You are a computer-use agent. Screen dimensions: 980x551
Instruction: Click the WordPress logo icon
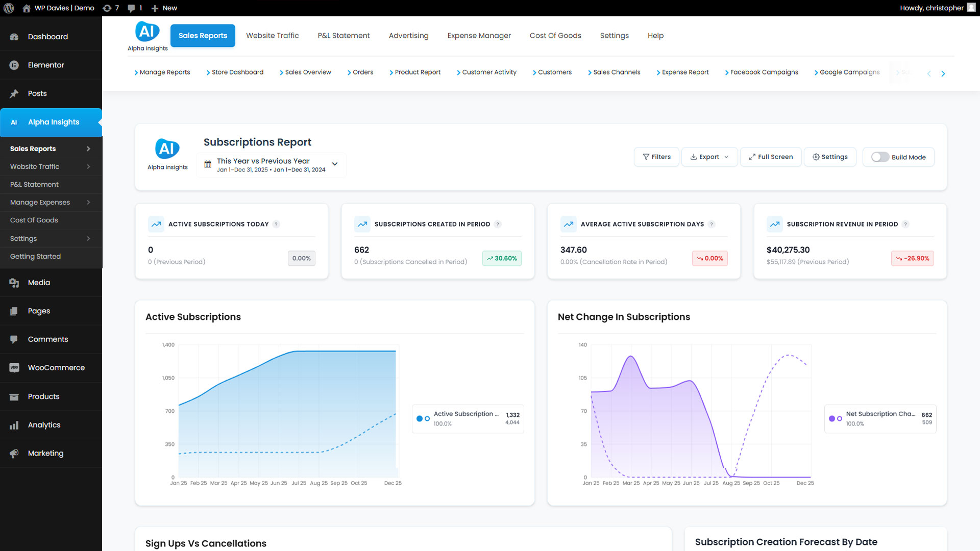[9, 8]
